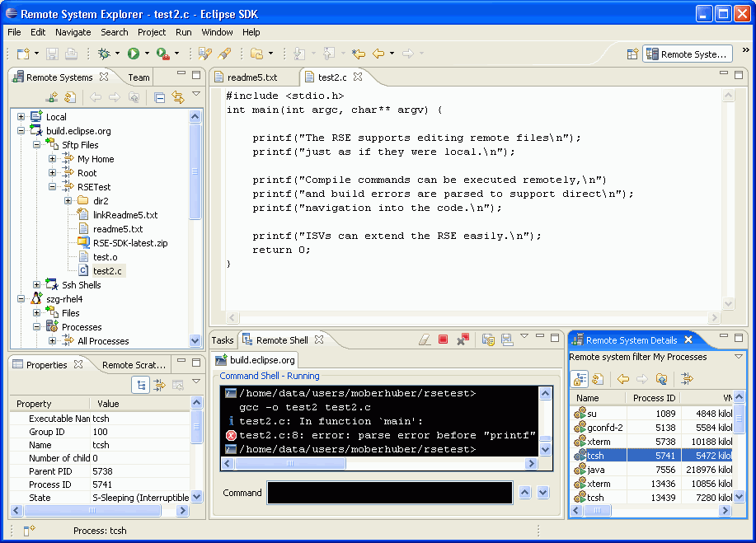
Task: Click the previous command up-arrow button
Action: [525, 493]
